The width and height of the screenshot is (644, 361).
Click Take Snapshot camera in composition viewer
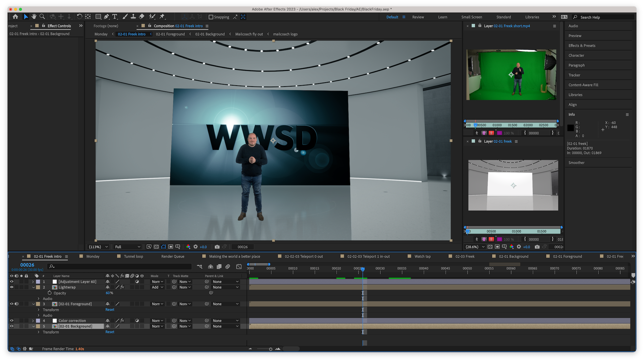[217, 247]
